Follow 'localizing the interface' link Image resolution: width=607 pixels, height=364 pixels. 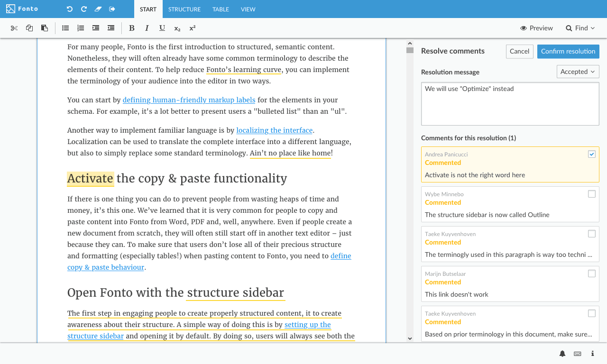[275, 130]
